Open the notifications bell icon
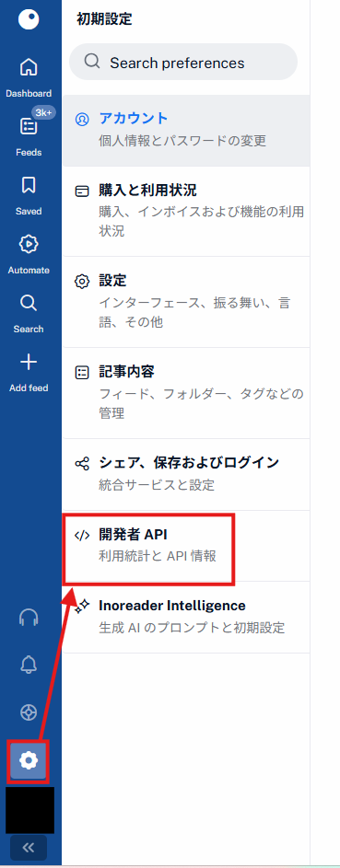 coord(29,665)
